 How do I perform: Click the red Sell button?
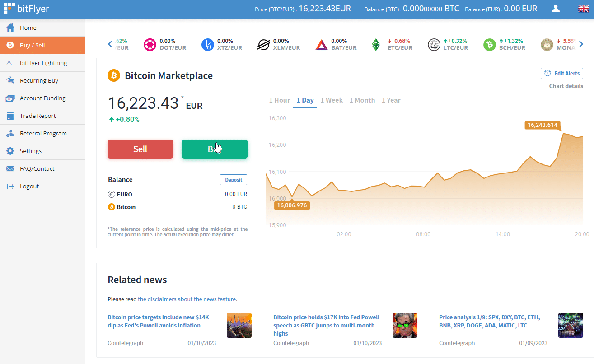click(140, 149)
